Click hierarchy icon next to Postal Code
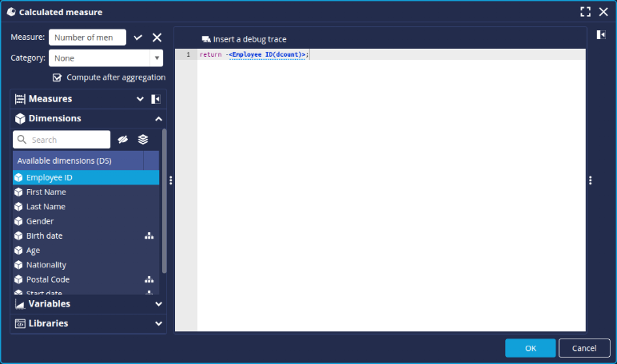 (149, 279)
